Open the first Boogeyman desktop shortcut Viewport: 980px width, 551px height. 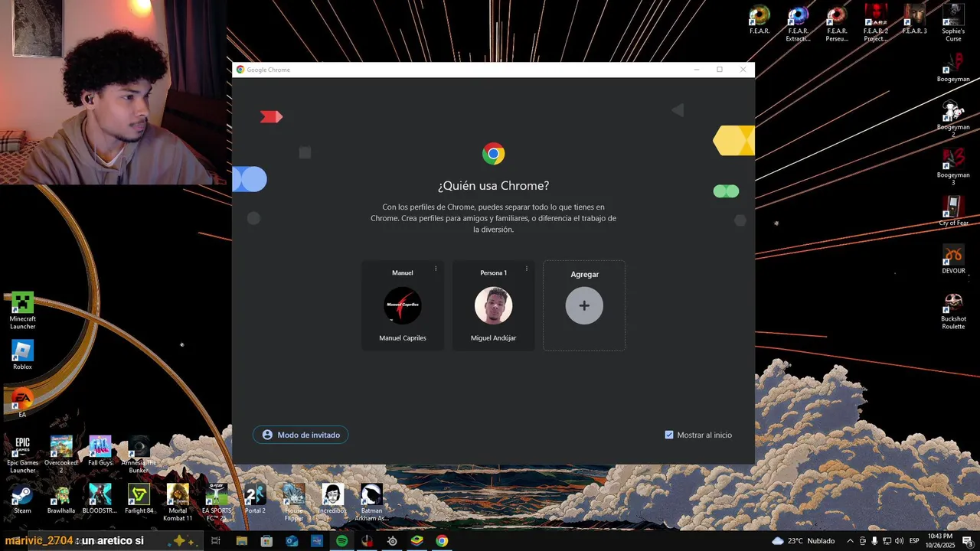tap(953, 67)
